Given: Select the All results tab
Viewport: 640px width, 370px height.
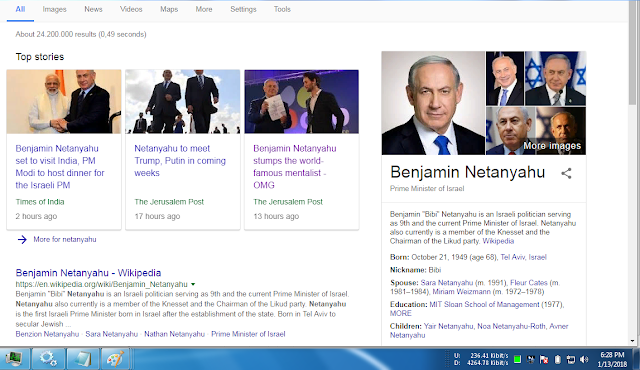Looking at the screenshot, I should [20, 9].
